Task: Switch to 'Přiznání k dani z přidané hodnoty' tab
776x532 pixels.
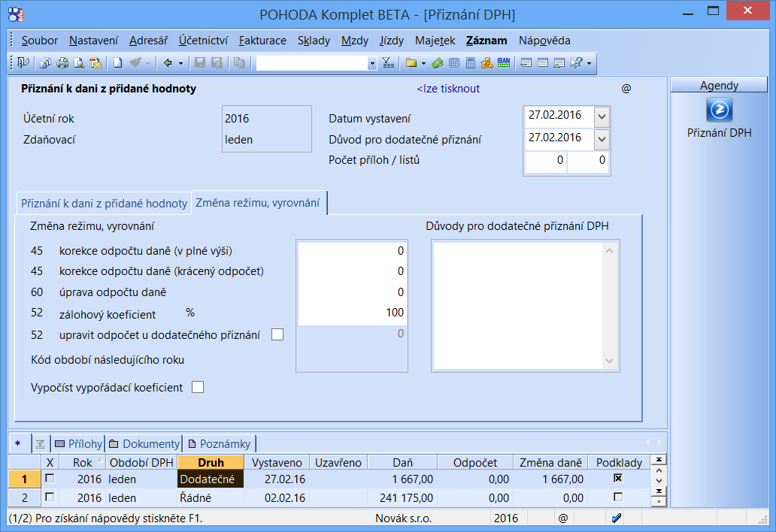Action: [104, 203]
